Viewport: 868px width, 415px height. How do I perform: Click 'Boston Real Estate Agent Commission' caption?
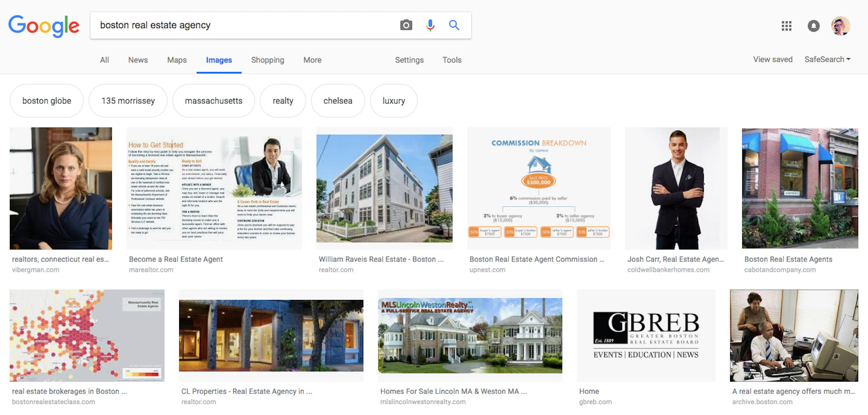536,259
